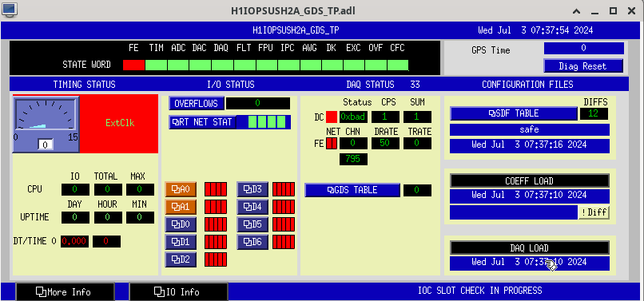Open the D3 DAC related display
The height and width of the screenshot is (301, 644).
click(x=252, y=189)
